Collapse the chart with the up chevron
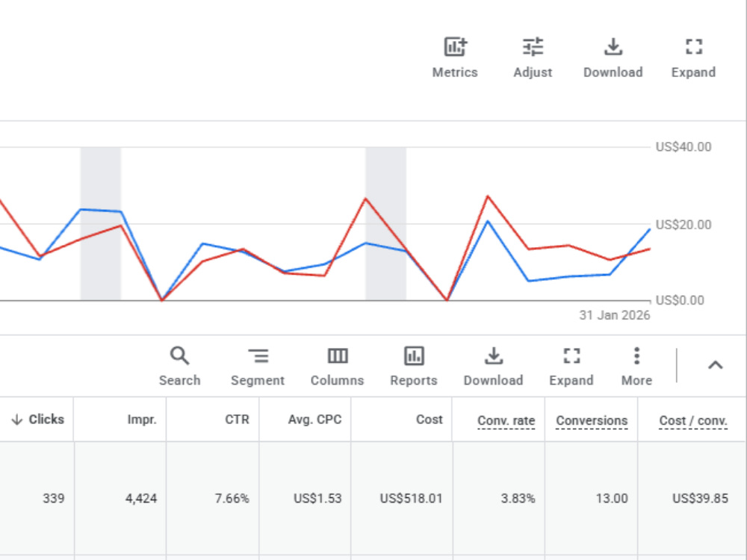The width and height of the screenshot is (747, 560). point(715,365)
